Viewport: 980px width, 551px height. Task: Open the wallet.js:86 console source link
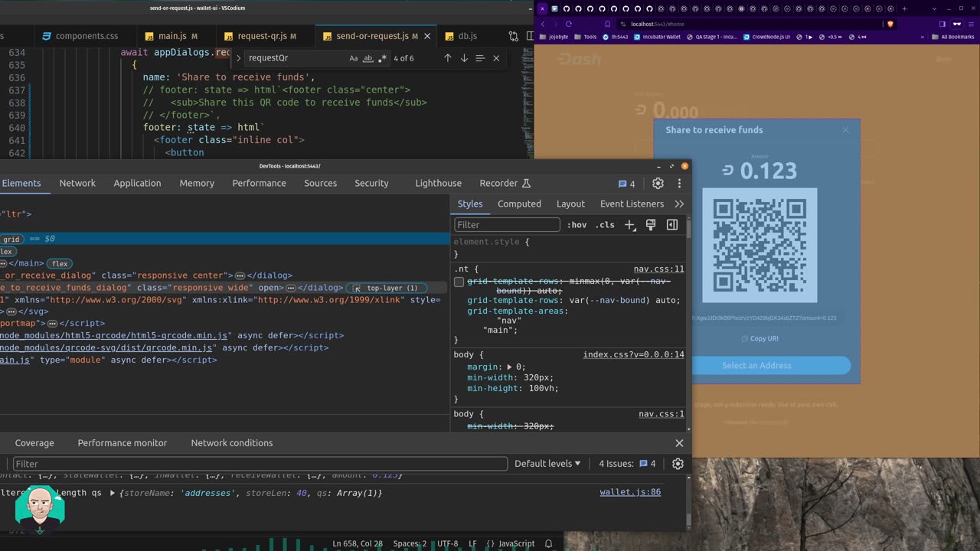630,493
